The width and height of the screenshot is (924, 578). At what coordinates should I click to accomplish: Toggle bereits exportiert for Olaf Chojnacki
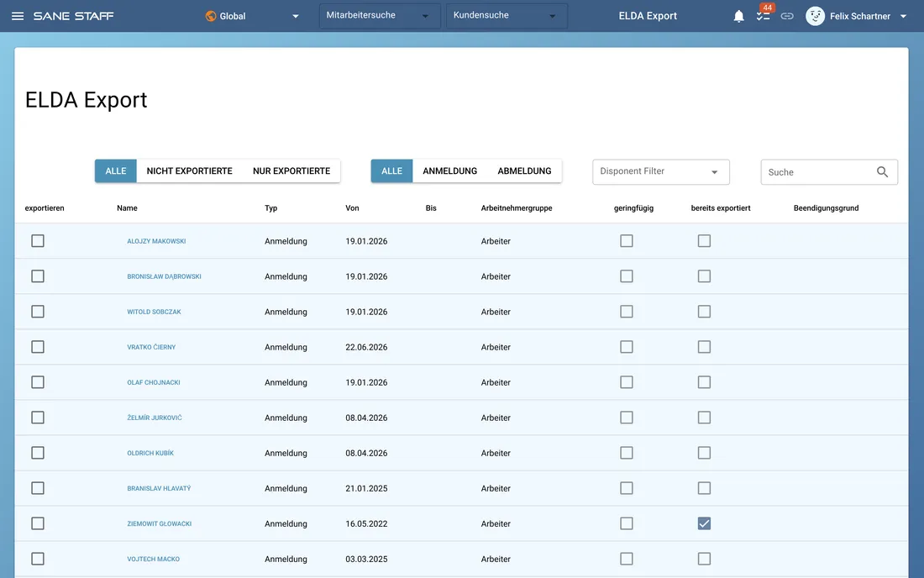pos(704,382)
